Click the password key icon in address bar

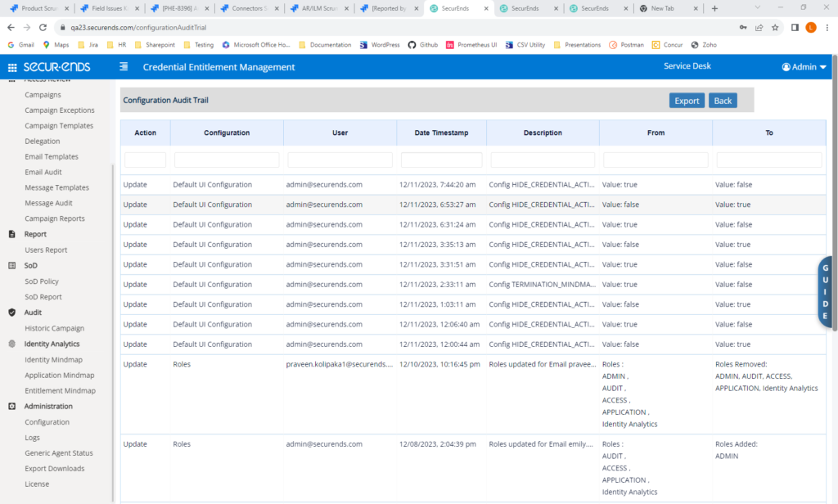pyautogui.click(x=743, y=27)
